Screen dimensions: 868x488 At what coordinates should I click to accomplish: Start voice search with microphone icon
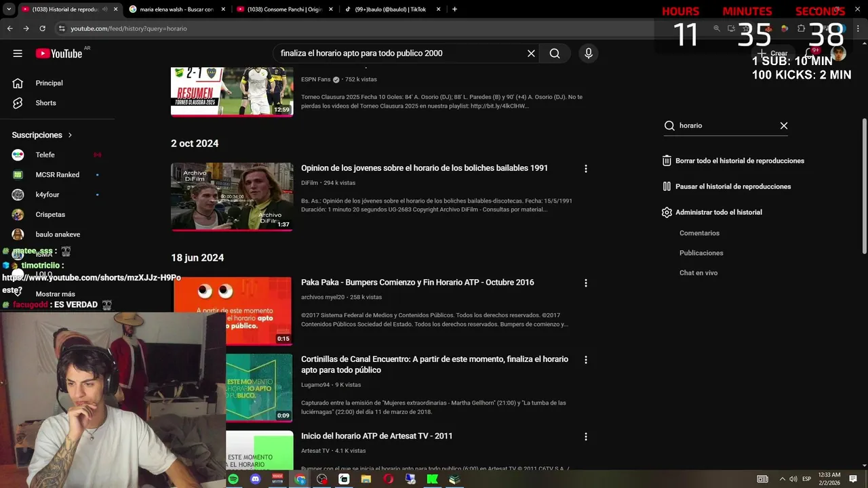(x=588, y=54)
